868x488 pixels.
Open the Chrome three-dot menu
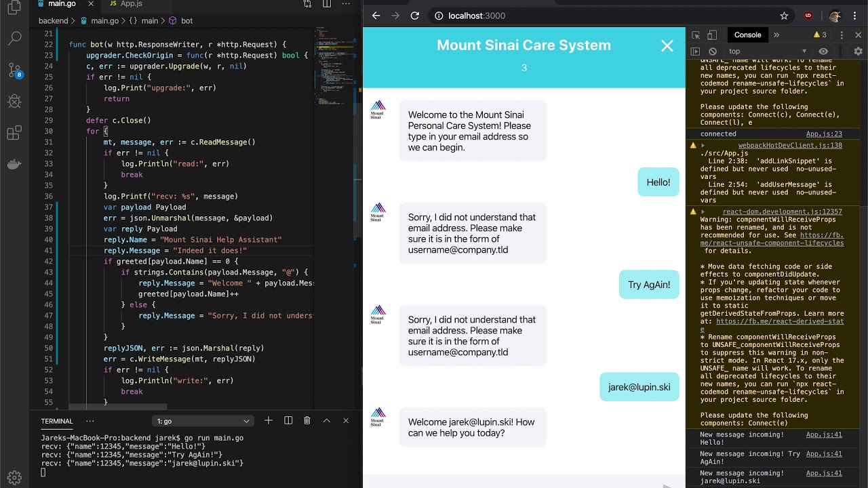click(855, 16)
